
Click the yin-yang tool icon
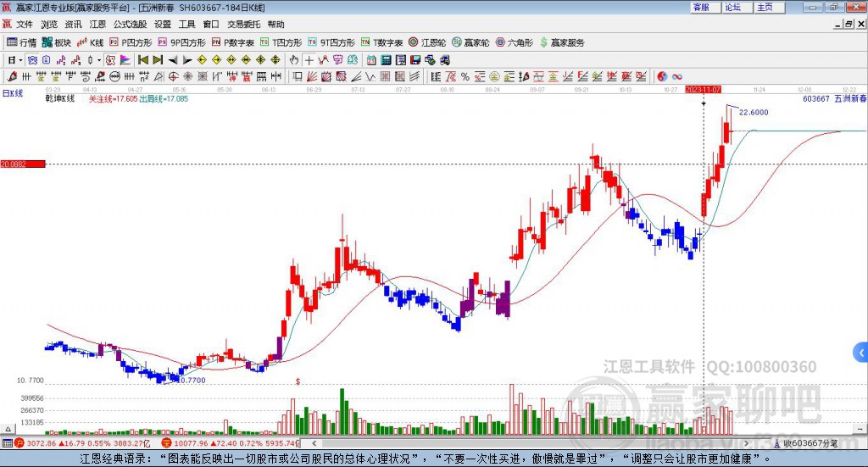coord(662,76)
